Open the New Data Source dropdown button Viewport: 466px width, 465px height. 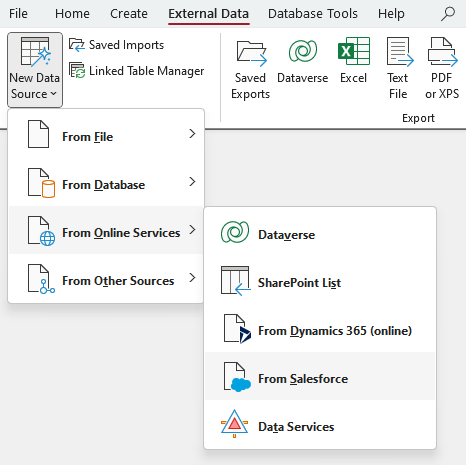point(35,70)
